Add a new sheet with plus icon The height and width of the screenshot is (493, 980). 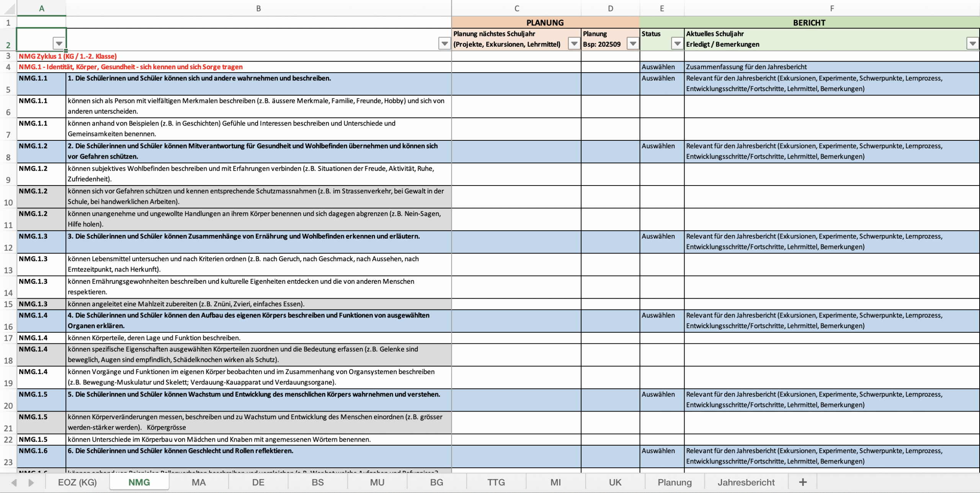[x=803, y=482]
